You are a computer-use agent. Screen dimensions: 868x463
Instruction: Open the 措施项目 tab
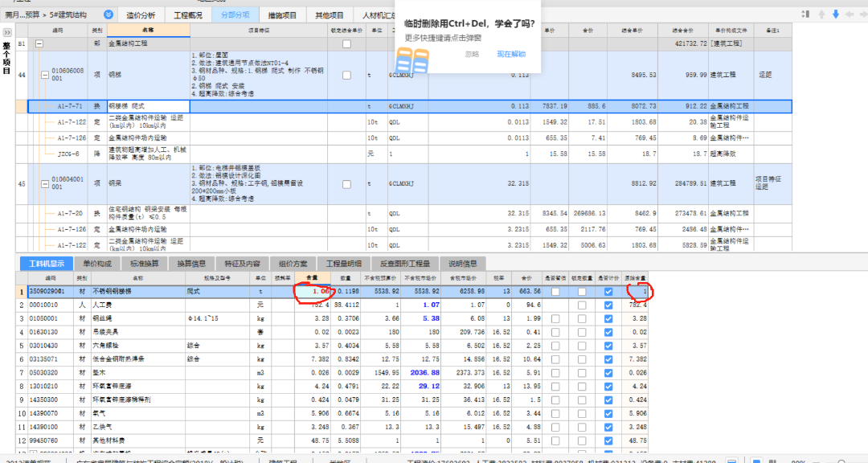(x=282, y=15)
